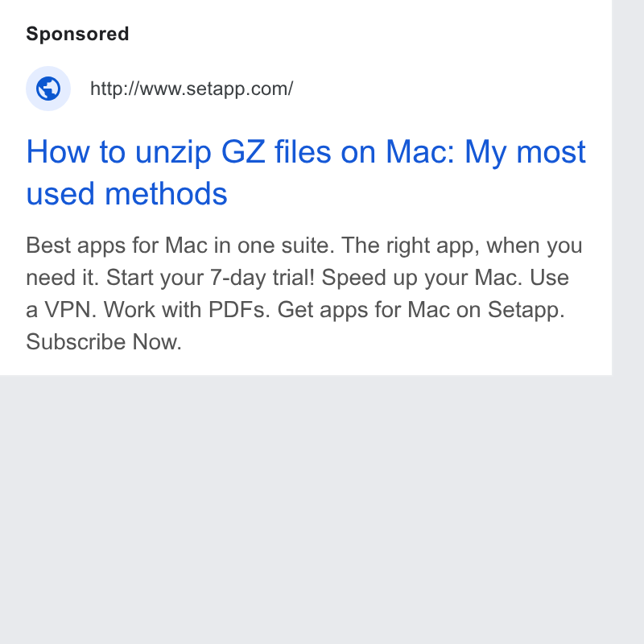
Task: Click 'The right app, when you' text
Action: click(x=461, y=246)
